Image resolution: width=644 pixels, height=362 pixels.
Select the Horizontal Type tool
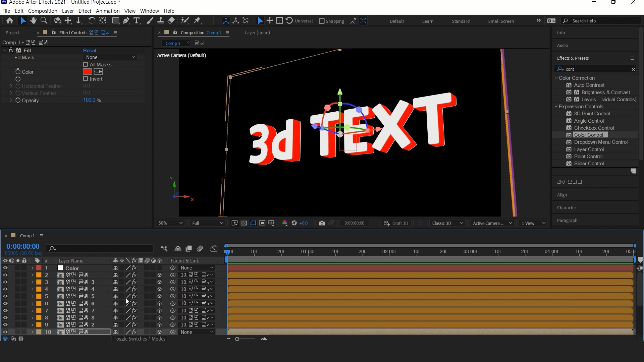[137, 21]
